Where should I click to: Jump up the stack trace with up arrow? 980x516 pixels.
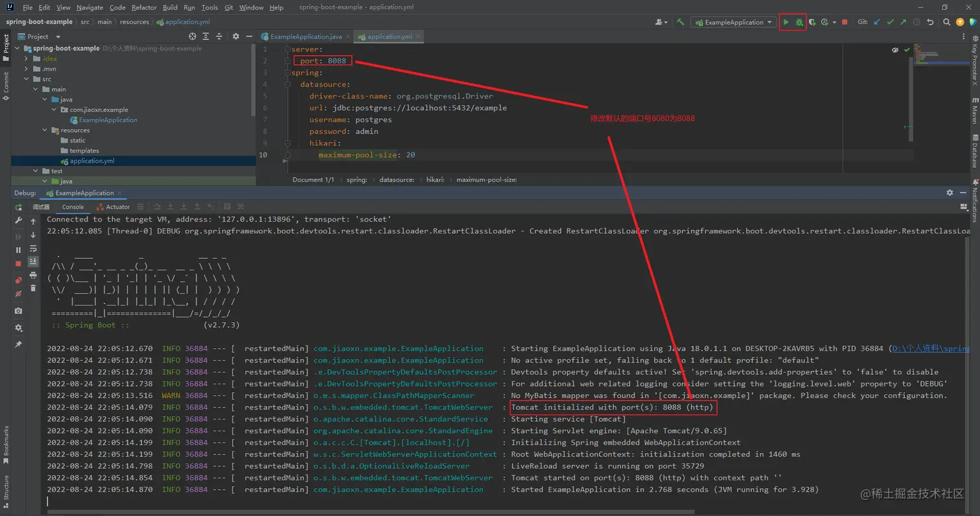(x=33, y=222)
